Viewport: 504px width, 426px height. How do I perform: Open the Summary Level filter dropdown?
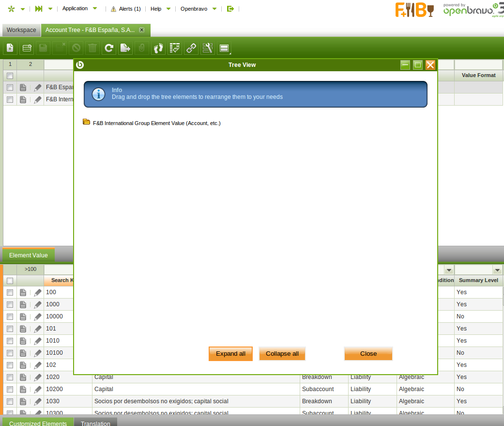click(x=497, y=270)
